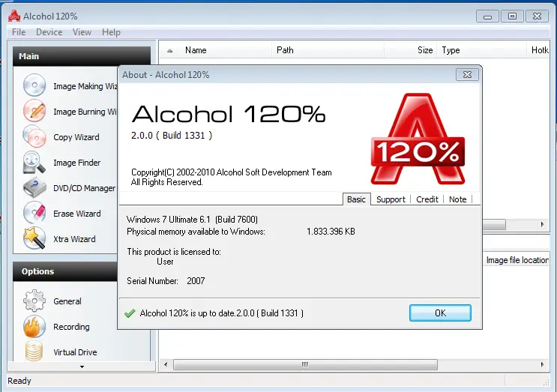Collapse the Options panel header
This screenshot has width=557, height=392.
click(x=65, y=271)
